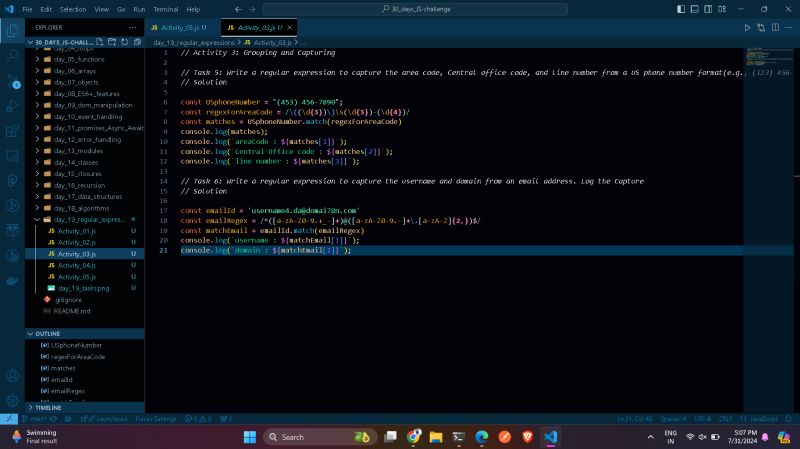
Task: Click the Ln 21, Col 42 cursor position
Action: point(634,419)
